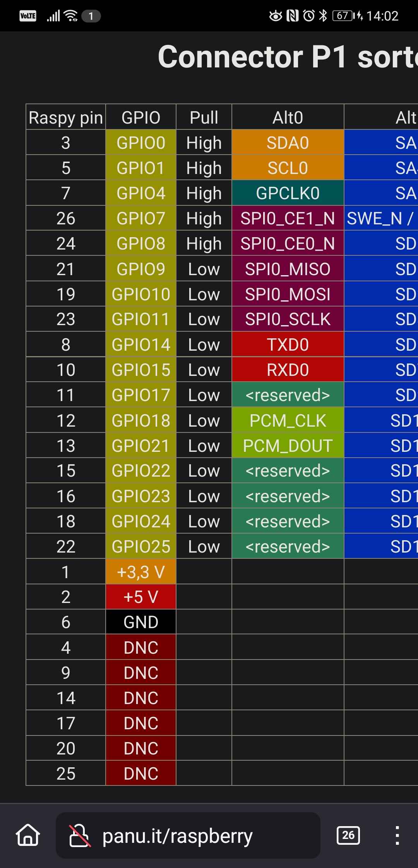Screen dimensions: 418x868
Task: Click the GPIO column header
Action: tap(141, 117)
